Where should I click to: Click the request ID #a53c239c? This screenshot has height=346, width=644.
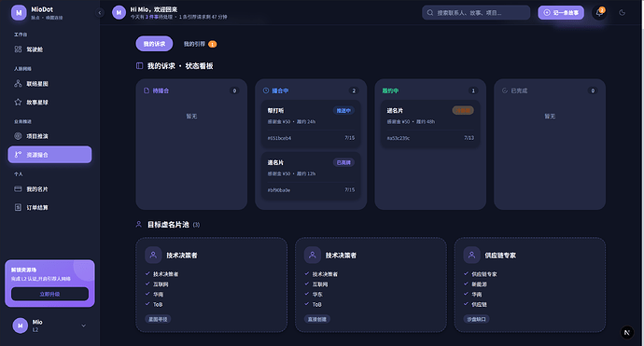[399, 138]
